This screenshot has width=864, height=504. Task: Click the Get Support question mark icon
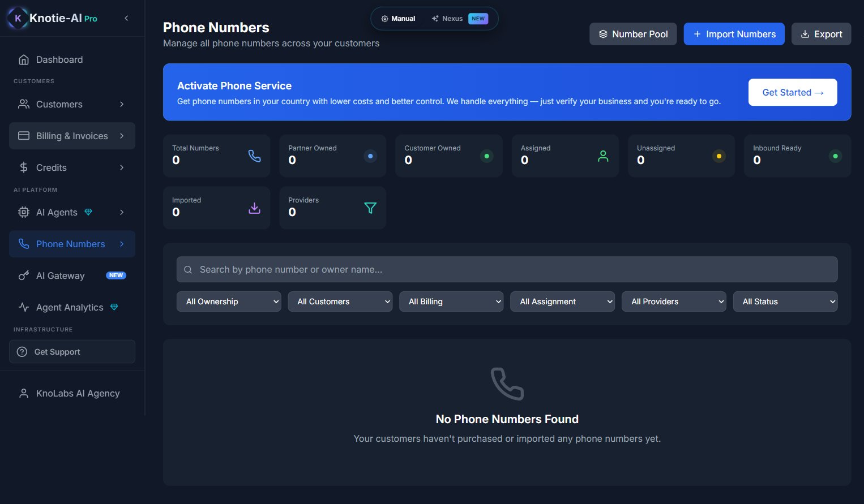click(22, 352)
